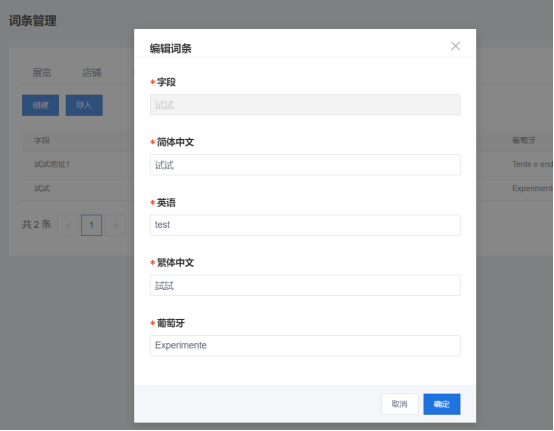The height and width of the screenshot is (431, 554).
Task: Switch to the 店铺 tab
Action: pos(92,73)
